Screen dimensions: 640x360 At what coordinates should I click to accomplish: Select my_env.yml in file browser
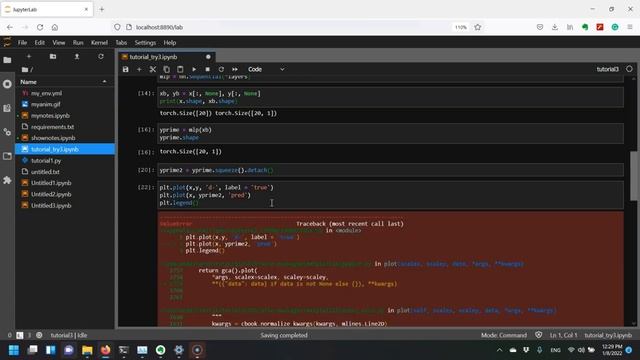pos(65,93)
